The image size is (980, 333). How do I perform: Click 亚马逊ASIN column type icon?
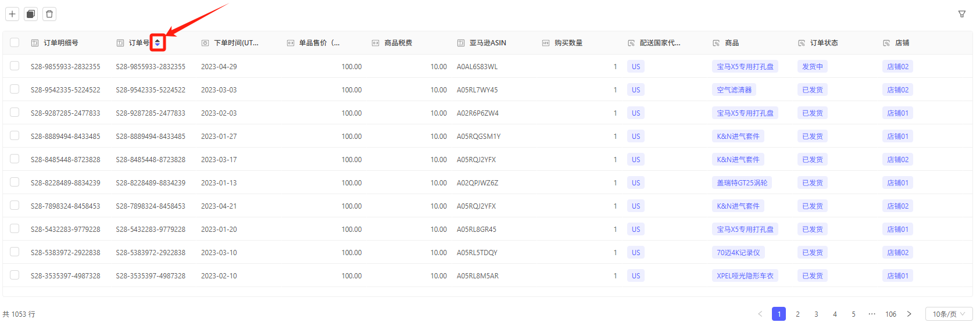pos(461,43)
